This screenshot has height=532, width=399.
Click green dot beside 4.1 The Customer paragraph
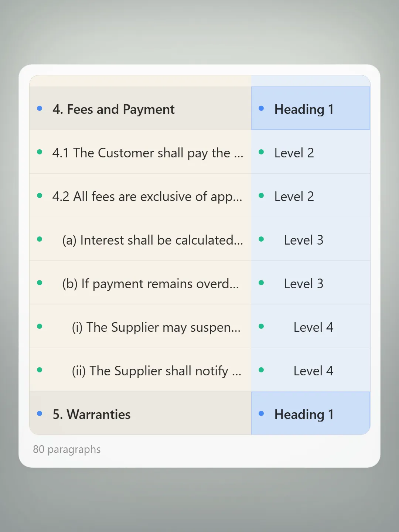(x=40, y=152)
